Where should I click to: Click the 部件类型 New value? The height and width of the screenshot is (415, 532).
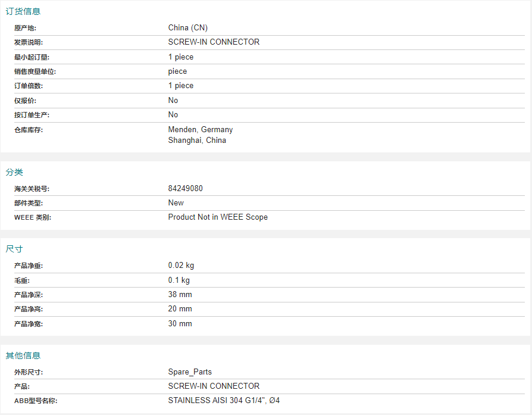176,203
